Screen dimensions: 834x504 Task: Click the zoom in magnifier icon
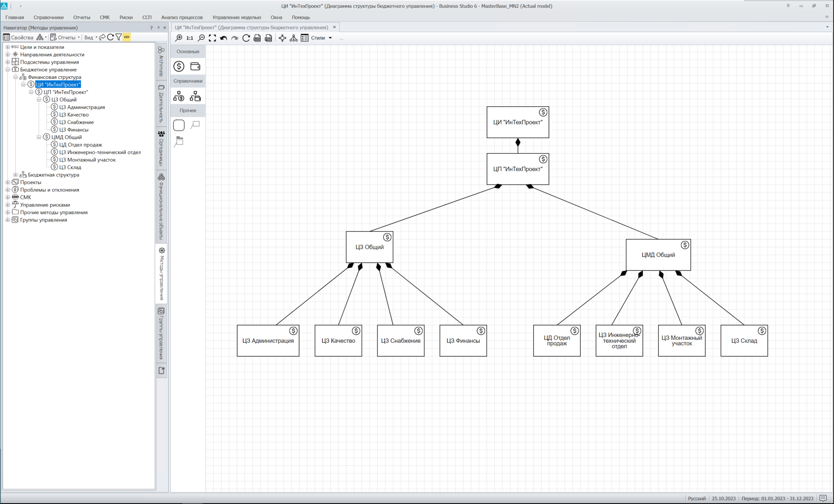pyautogui.click(x=179, y=38)
